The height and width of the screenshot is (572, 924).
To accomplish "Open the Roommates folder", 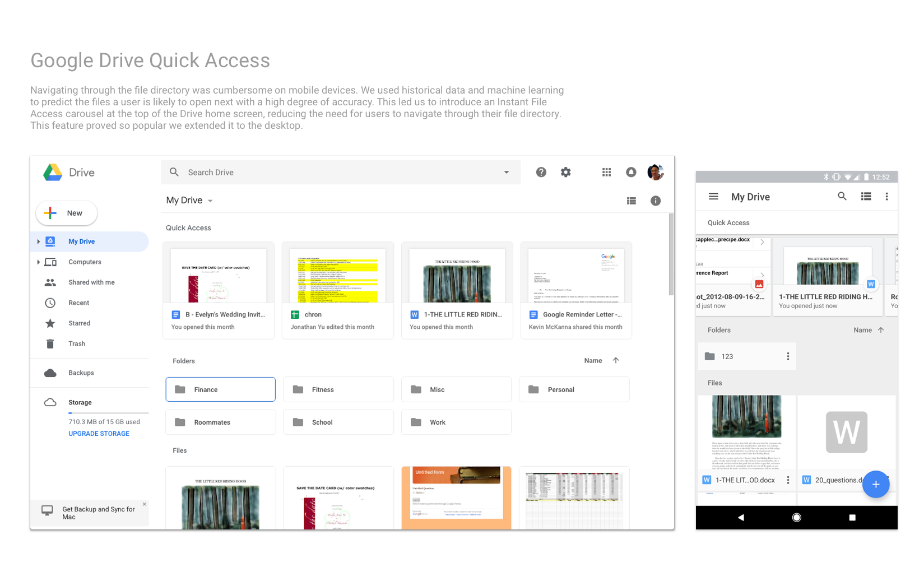I will pyautogui.click(x=220, y=422).
